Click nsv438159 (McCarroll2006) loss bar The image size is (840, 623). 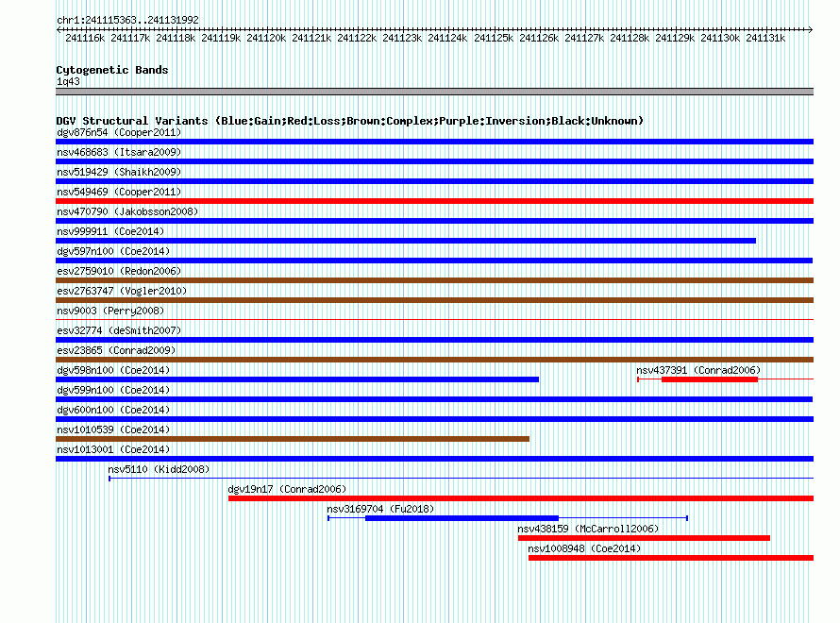click(644, 538)
